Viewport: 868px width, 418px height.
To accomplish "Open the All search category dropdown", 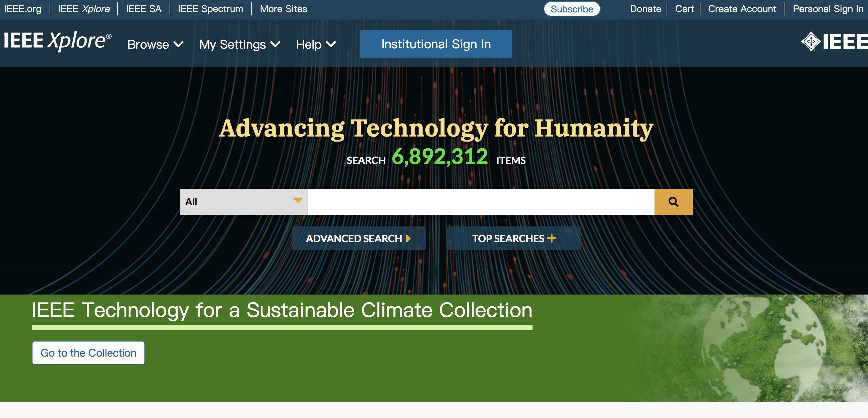I will (243, 202).
